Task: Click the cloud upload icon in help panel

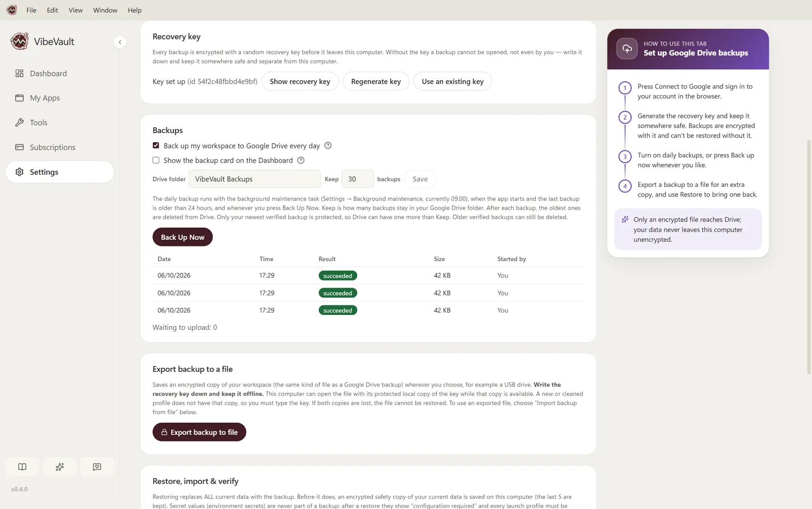Action: tap(627, 49)
